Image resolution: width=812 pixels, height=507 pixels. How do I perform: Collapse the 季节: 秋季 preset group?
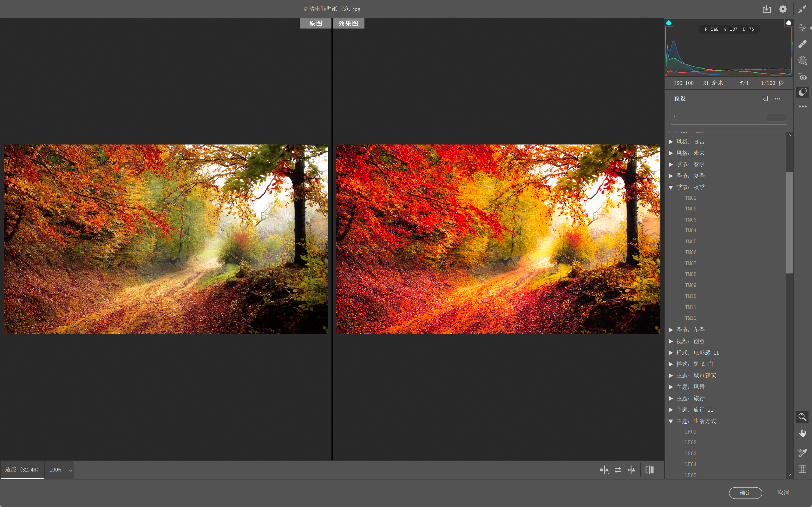pyautogui.click(x=671, y=187)
